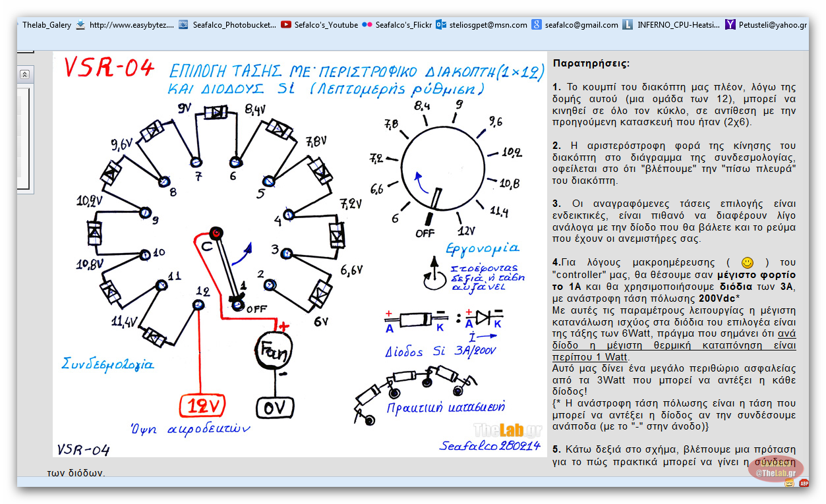
Task: Click the 'Παρατηρήσεις:' heading
Action: pyautogui.click(x=591, y=64)
